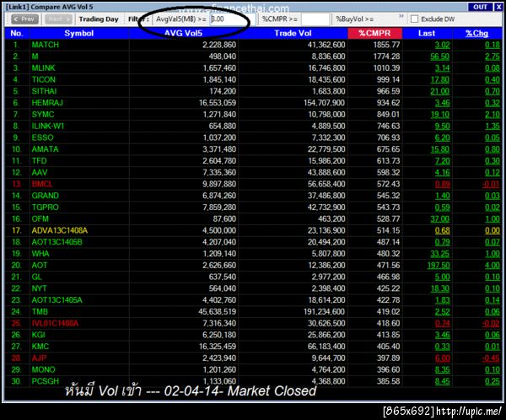Image resolution: width=506 pixels, height=420 pixels.
Task: Select the SITHAI symbol
Action: click(x=44, y=91)
